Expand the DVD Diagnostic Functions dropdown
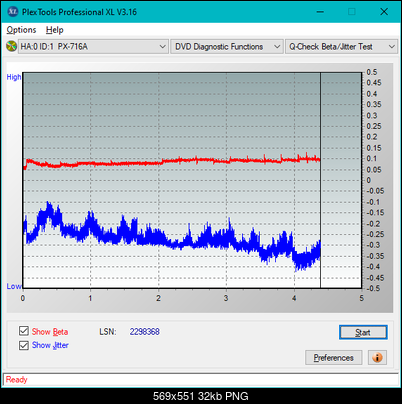 227,47
